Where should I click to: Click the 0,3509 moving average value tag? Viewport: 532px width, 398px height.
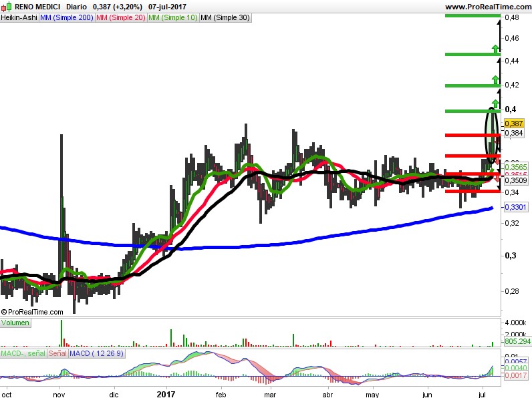pos(516,180)
